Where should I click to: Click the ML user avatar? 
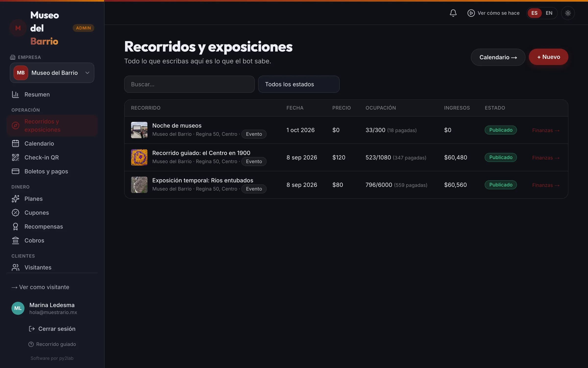click(18, 308)
